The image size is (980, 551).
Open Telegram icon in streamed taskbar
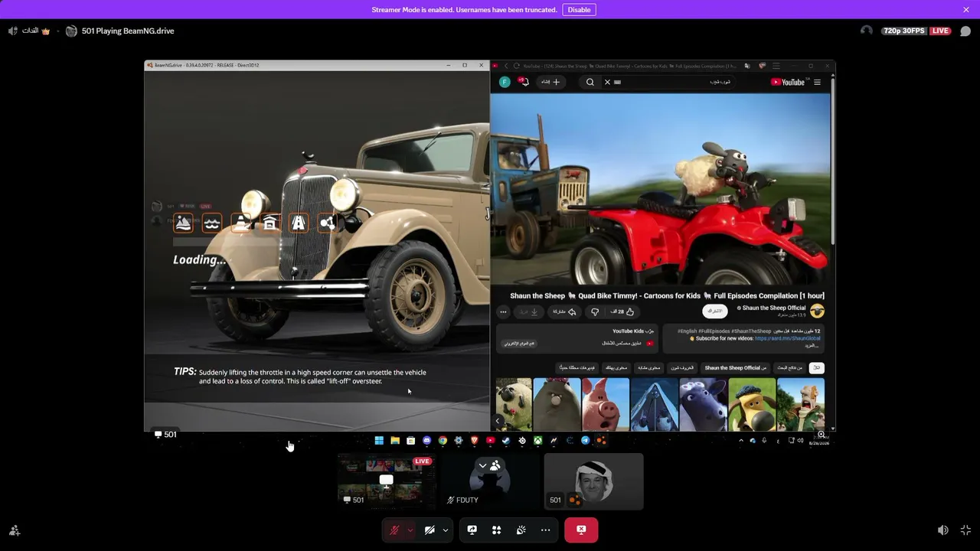pos(586,441)
